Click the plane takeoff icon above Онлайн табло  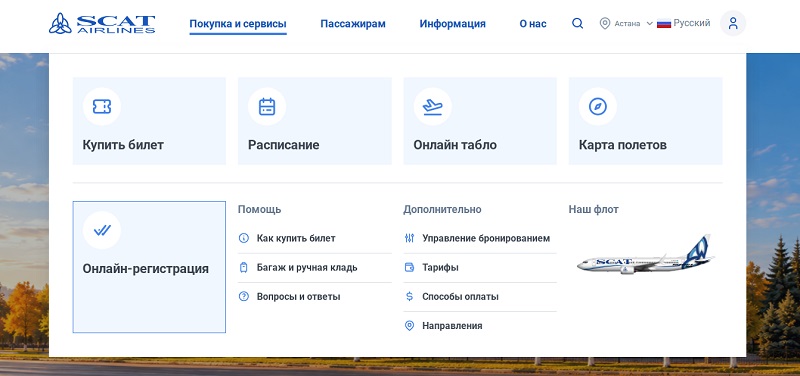coord(433,106)
